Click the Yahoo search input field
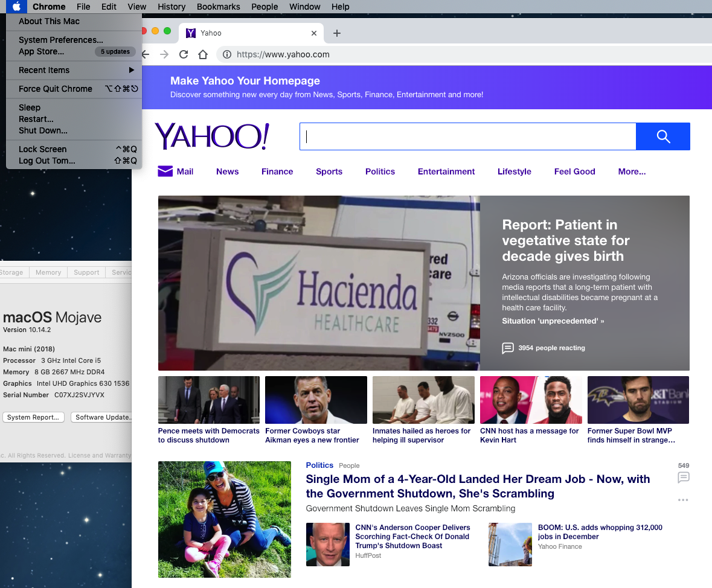 467,136
